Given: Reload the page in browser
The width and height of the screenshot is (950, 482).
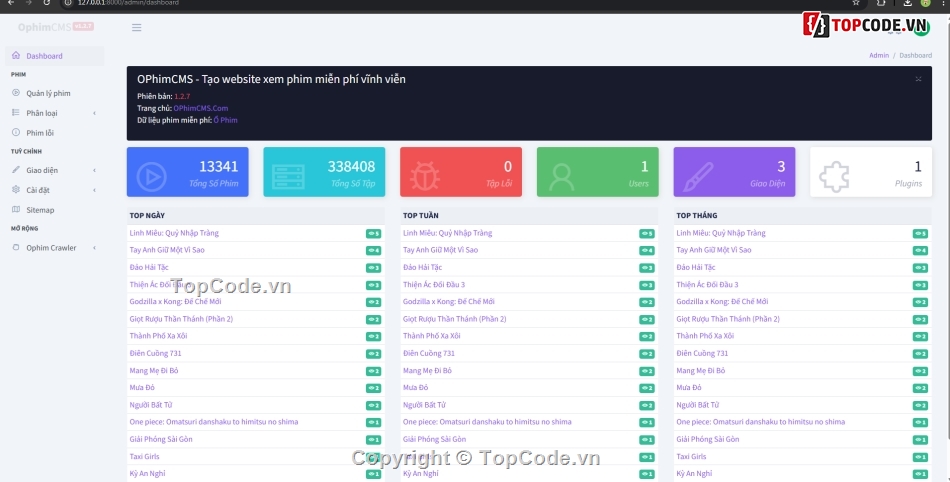Looking at the screenshot, I should click(x=47, y=2).
